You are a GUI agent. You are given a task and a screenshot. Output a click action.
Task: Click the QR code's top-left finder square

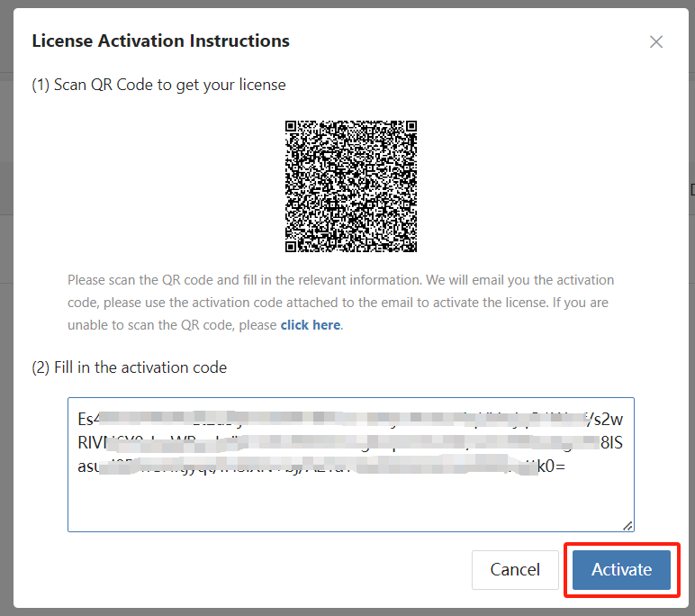pyautogui.click(x=291, y=126)
